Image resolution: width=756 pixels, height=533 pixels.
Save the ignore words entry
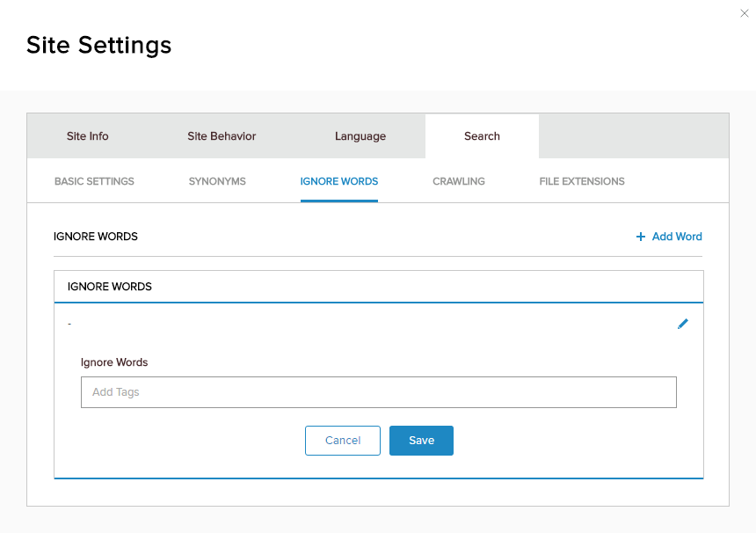pos(421,441)
